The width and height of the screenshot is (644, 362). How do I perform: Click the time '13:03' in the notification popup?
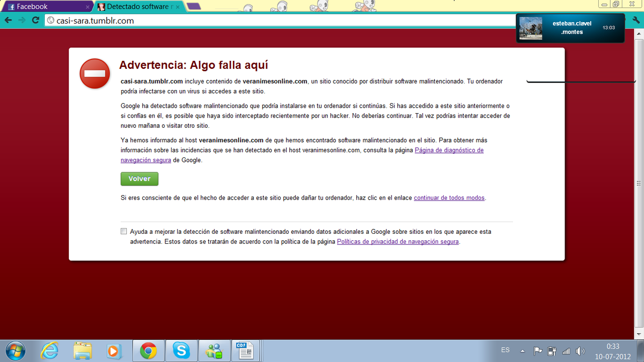(609, 28)
